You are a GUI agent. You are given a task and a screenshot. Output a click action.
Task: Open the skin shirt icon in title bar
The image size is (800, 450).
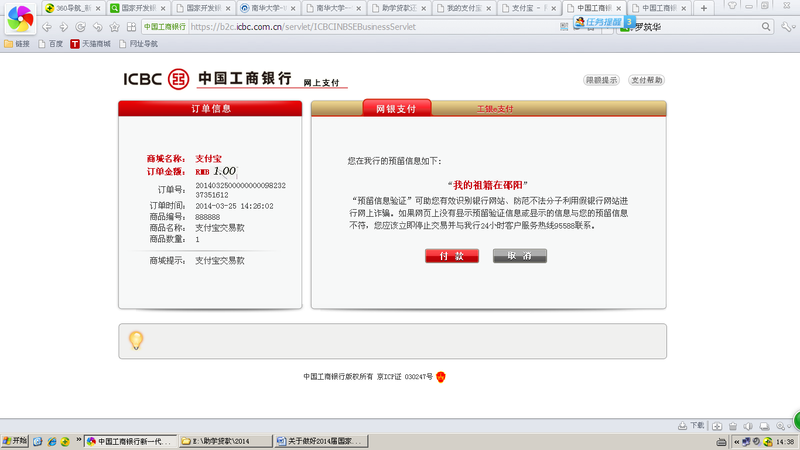click(732, 6)
